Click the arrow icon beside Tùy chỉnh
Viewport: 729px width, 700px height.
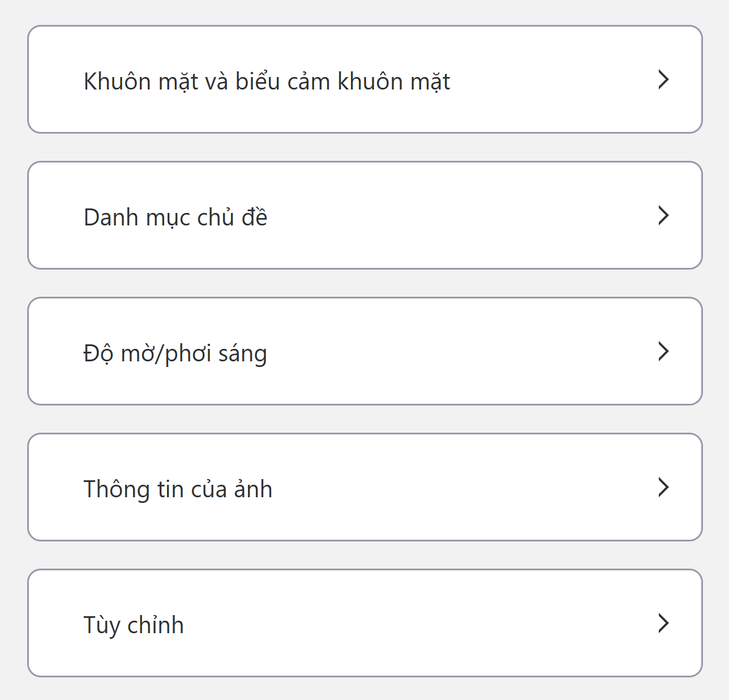[x=663, y=623]
